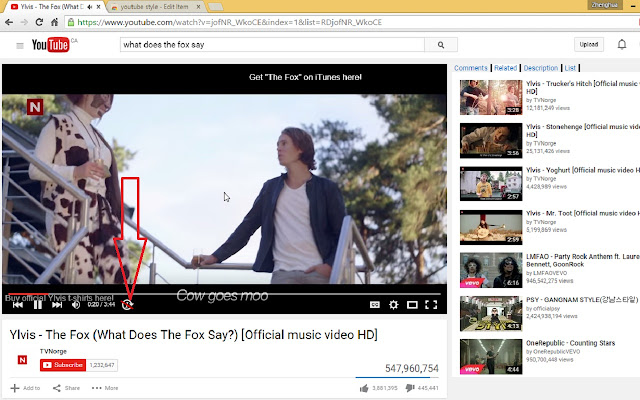Click the browser Forward arrow

24,22
